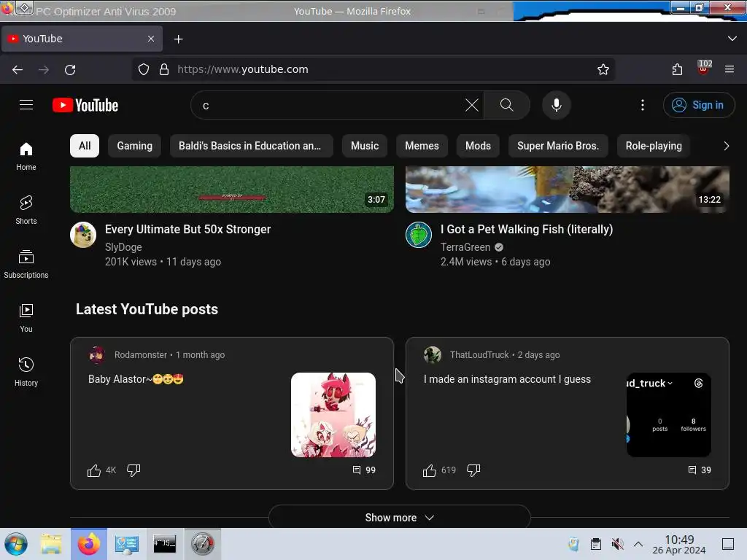The height and width of the screenshot is (560, 747).
Task: Open SlyDoge channel avatar
Action: pyautogui.click(x=83, y=235)
